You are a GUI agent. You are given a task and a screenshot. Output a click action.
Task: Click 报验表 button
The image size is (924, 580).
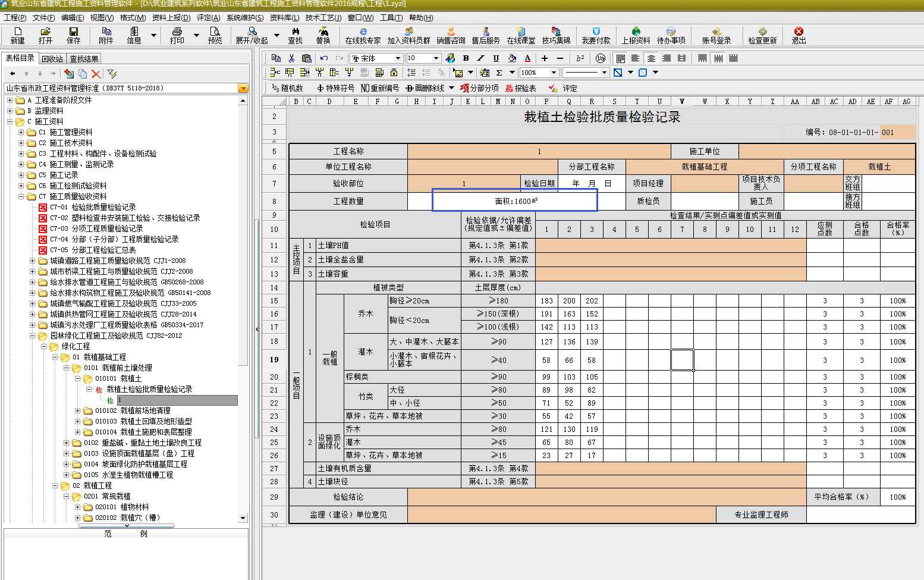(x=520, y=88)
